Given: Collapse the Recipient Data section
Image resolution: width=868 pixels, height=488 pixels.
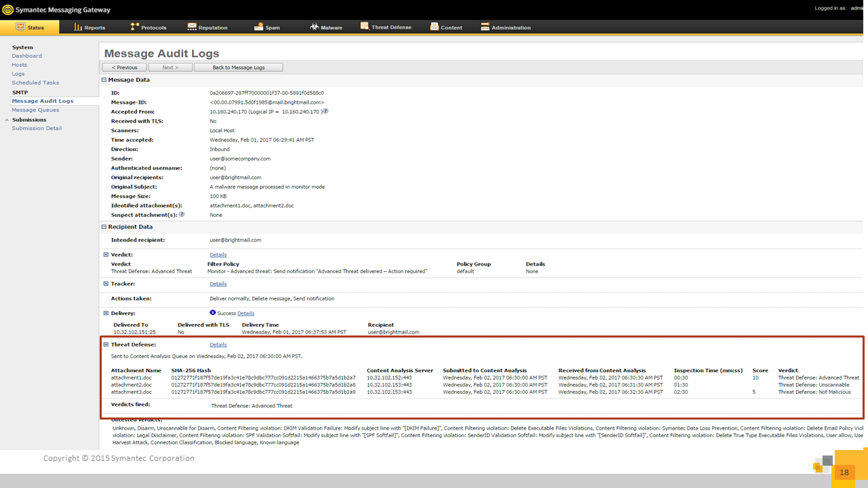Looking at the screenshot, I should 104,227.
